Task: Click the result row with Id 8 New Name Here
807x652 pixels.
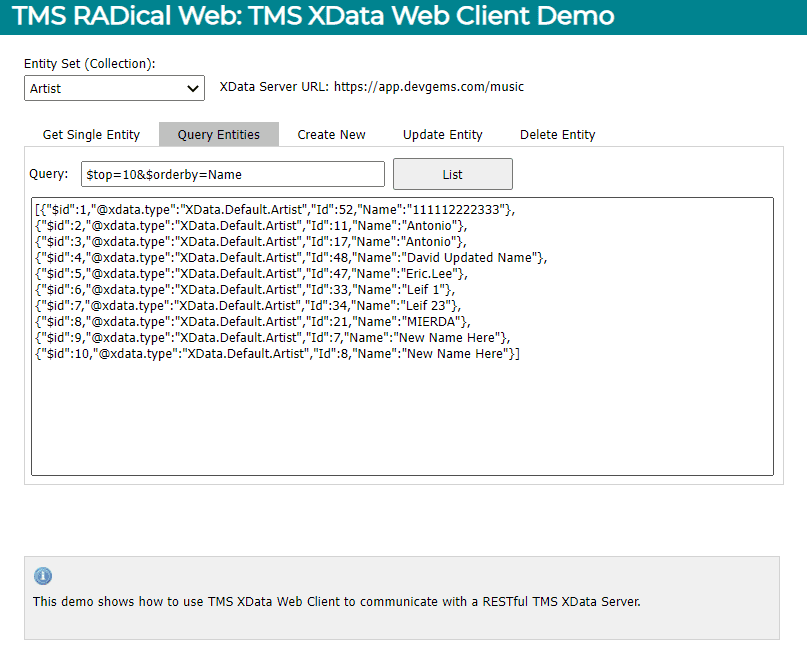Action: (277, 353)
